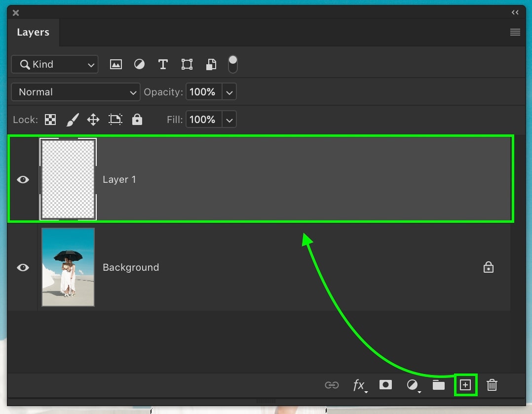
Task: Link layers with chain icon
Action: 332,385
